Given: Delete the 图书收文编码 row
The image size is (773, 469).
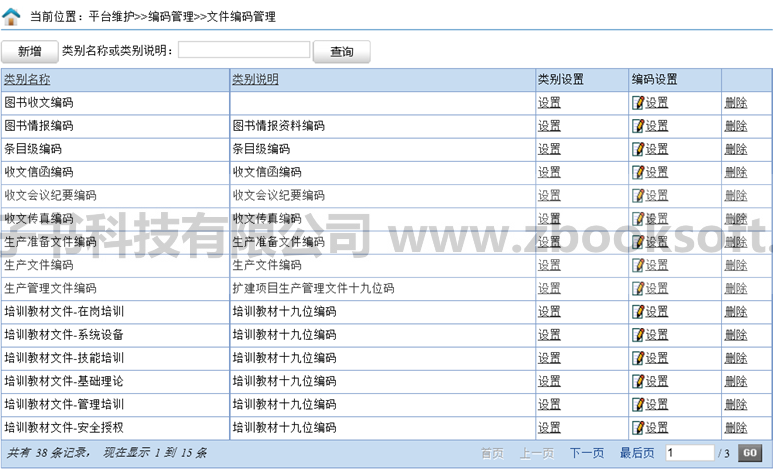Looking at the screenshot, I should tap(736, 103).
